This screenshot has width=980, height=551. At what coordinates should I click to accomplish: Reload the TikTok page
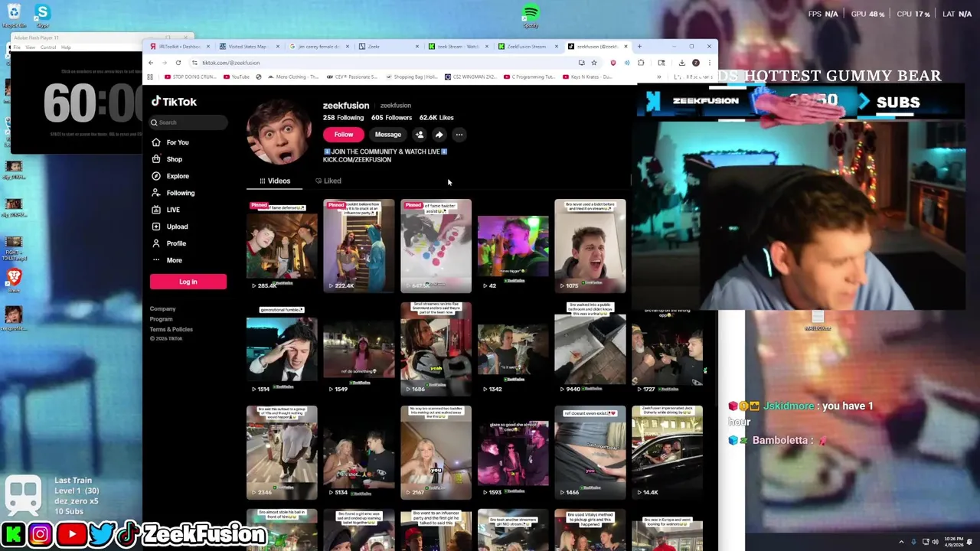(x=178, y=63)
